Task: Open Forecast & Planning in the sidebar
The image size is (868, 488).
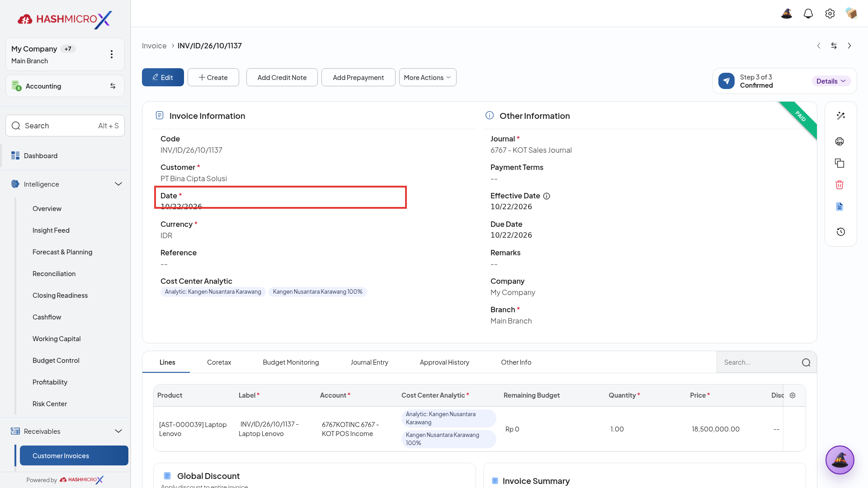Action: (62, 252)
